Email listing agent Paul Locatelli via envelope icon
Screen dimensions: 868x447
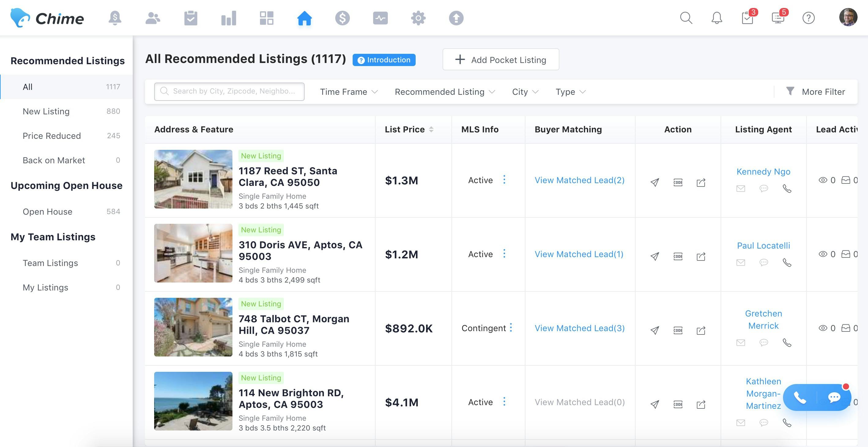(x=740, y=262)
